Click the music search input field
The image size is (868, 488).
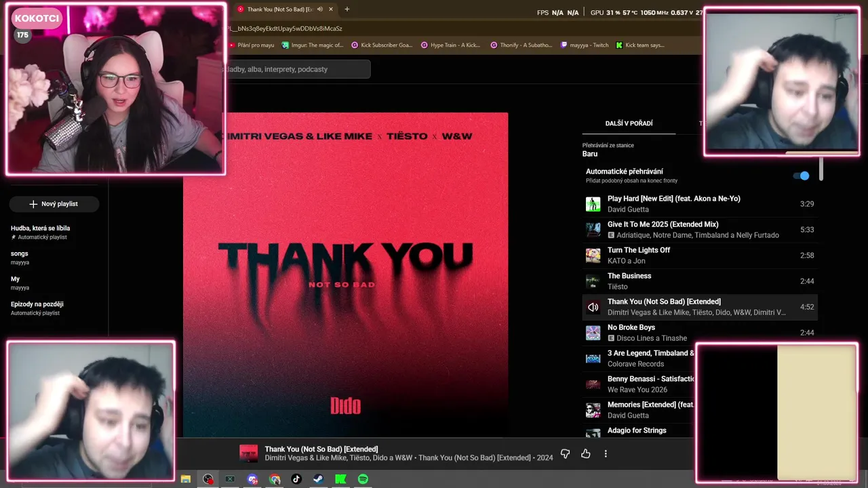(x=296, y=69)
